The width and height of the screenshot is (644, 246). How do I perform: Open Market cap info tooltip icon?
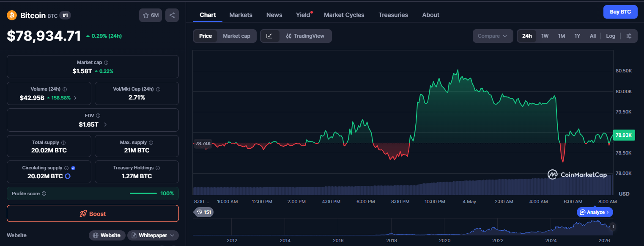pos(106,62)
